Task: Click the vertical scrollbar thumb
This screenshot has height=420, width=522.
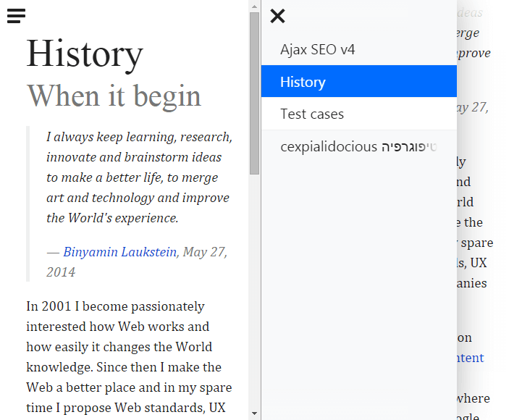Action: pyautogui.click(x=254, y=93)
